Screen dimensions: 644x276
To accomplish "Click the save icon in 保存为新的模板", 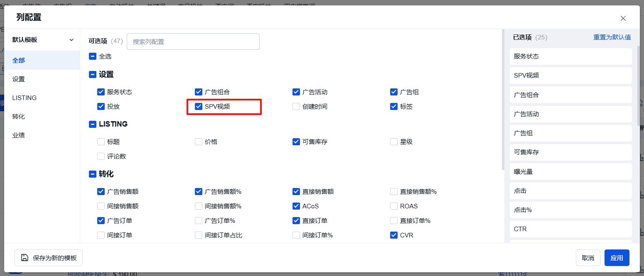I will coord(25,258).
